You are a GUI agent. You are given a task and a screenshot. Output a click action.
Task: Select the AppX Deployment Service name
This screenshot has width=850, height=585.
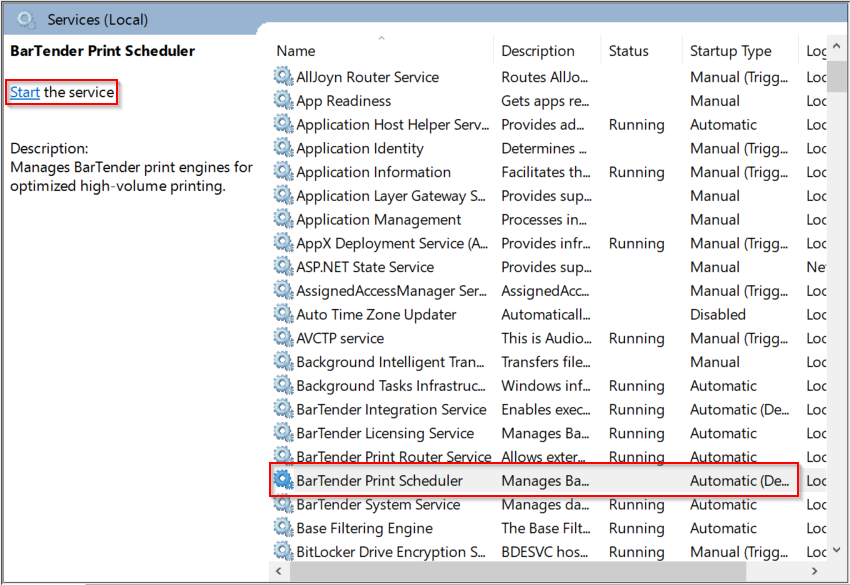[392, 243]
